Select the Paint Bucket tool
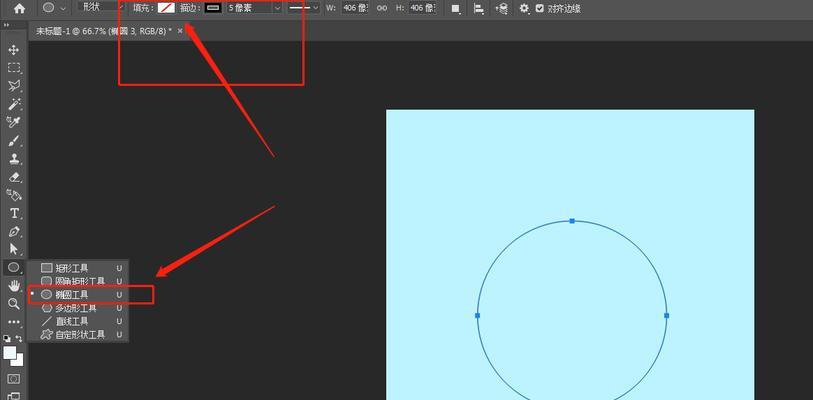Image resolution: width=813 pixels, height=400 pixels. tap(14, 195)
